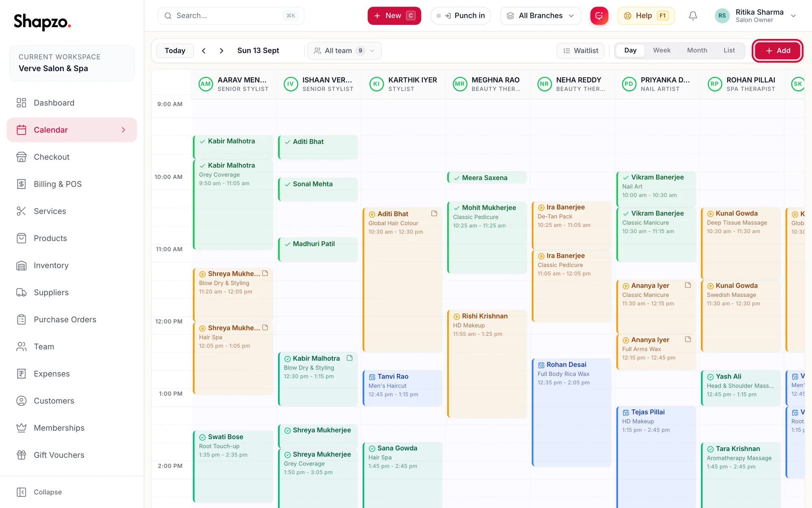The height and width of the screenshot is (508, 812).
Task: Open Help
Action: click(x=646, y=16)
